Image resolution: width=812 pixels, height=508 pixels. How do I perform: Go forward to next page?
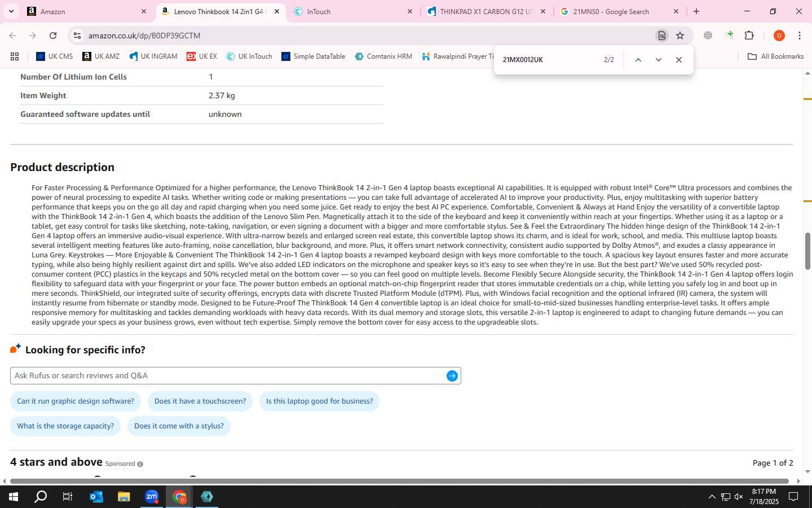click(x=33, y=36)
